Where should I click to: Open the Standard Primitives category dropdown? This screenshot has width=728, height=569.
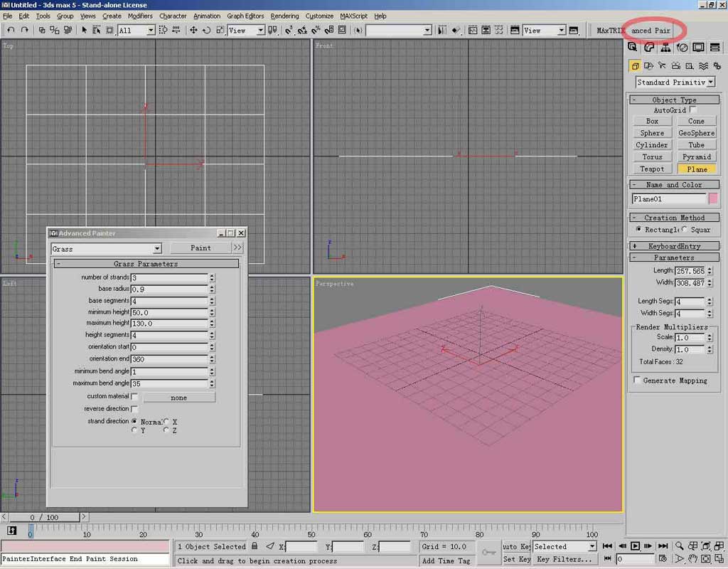click(x=710, y=83)
